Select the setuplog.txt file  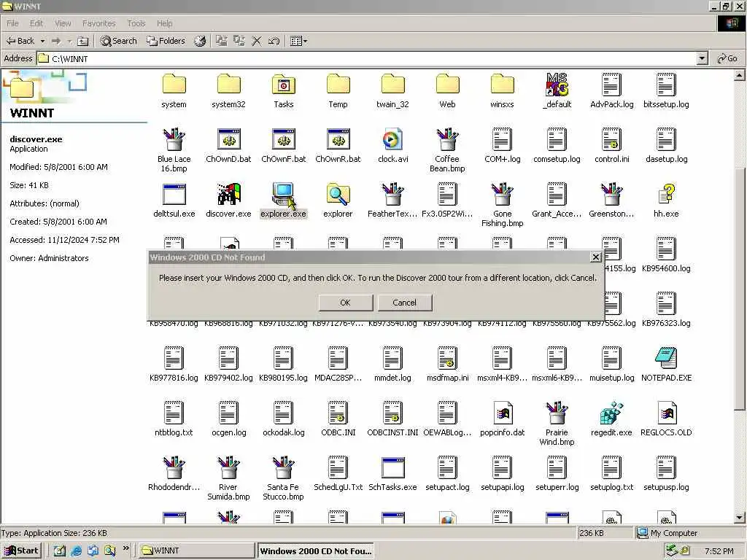pos(612,474)
